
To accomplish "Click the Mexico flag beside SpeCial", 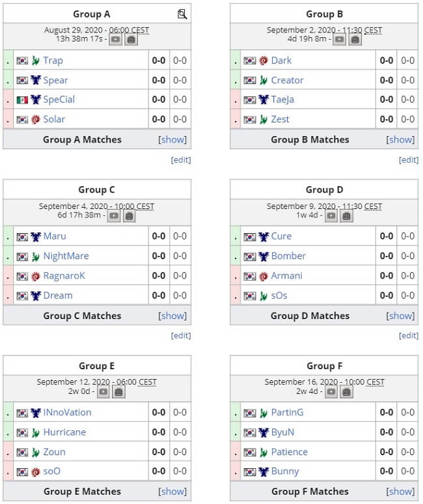I will click(x=22, y=100).
